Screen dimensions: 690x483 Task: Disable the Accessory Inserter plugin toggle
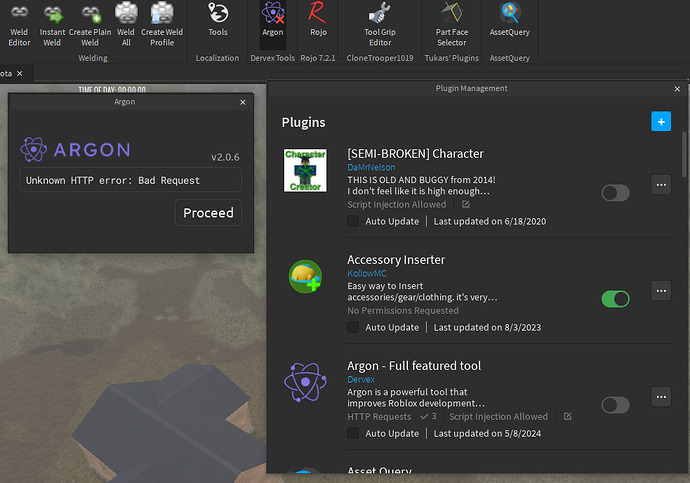click(616, 299)
